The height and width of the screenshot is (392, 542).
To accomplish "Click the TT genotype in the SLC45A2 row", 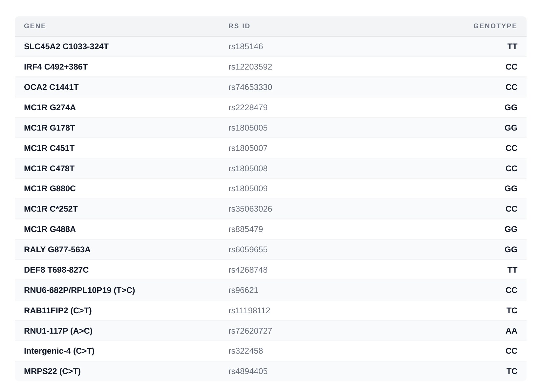I will coord(512,47).
